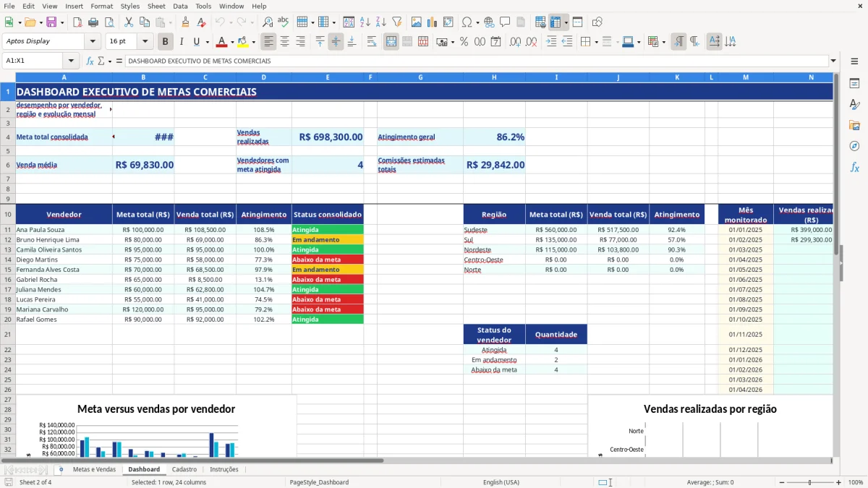The image size is (868, 488).
Task: Select the cell 'Ana Paula Souza'
Action: 64,229
